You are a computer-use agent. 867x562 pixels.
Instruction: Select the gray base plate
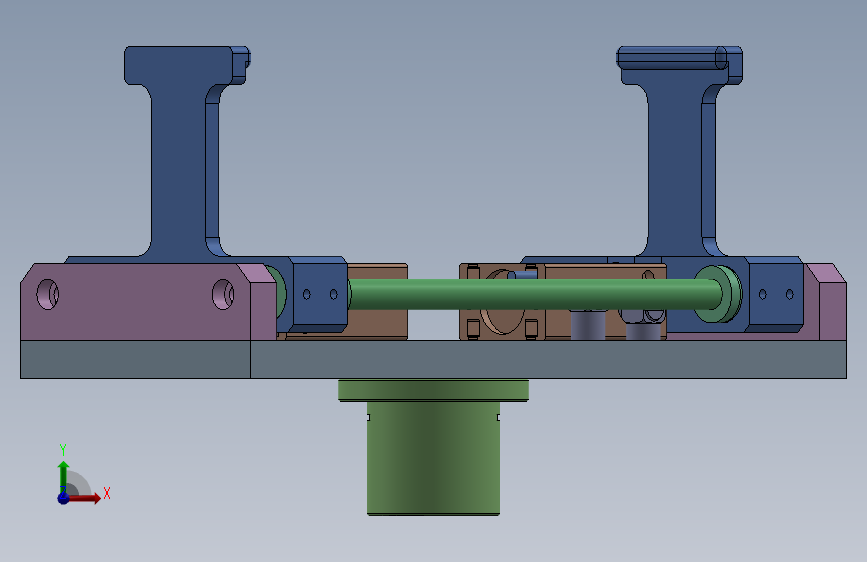point(434,360)
